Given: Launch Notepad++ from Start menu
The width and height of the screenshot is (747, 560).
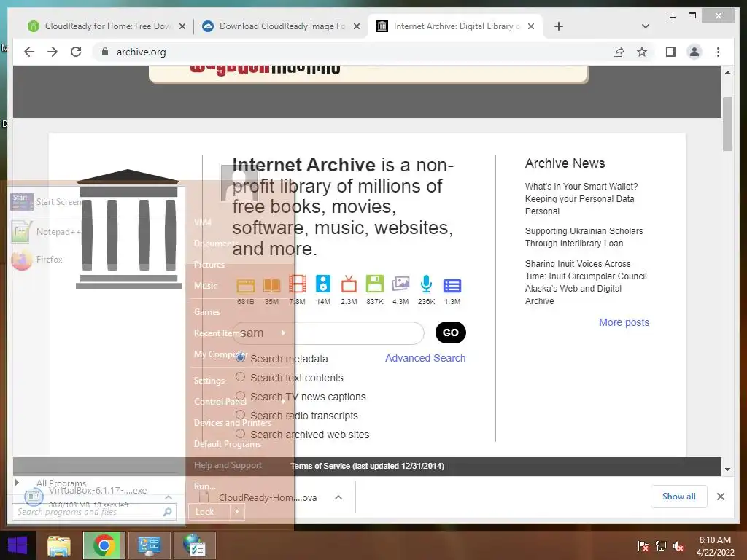Looking at the screenshot, I should coord(46,231).
